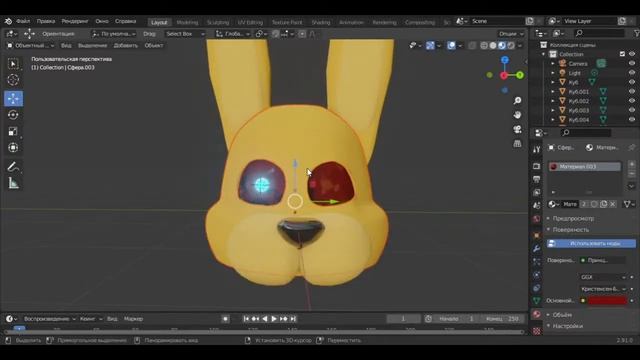Activate the Rotate tool
The height and width of the screenshot is (360, 640).
(x=13, y=115)
